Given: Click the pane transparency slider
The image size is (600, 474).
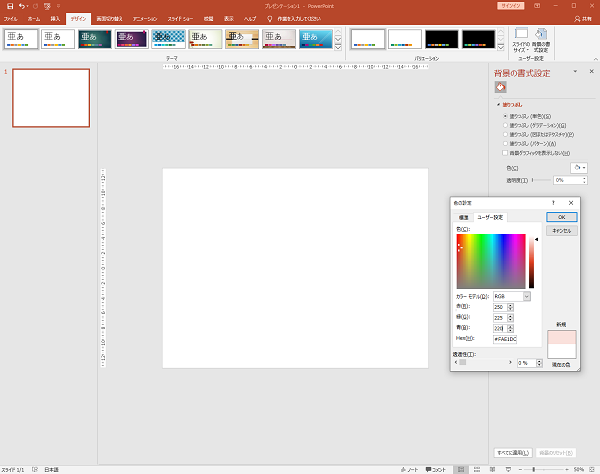Looking at the screenshot, I should point(541,180).
